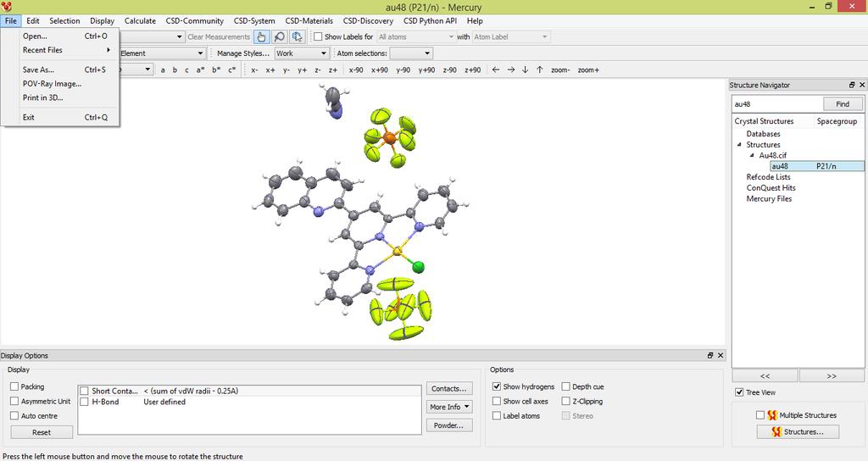Move structure up with up arrow
868x461 pixels.
pyautogui.click(x=540, y=69)
